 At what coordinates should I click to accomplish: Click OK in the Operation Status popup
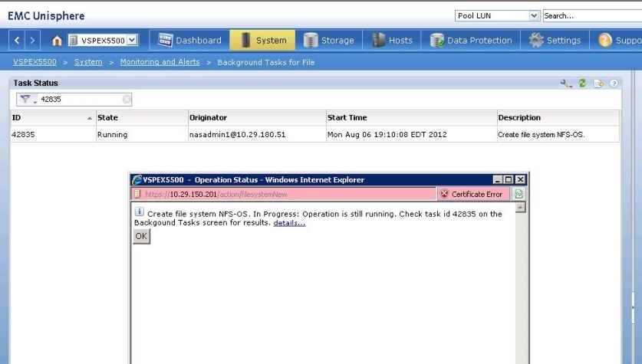(141, 236)
